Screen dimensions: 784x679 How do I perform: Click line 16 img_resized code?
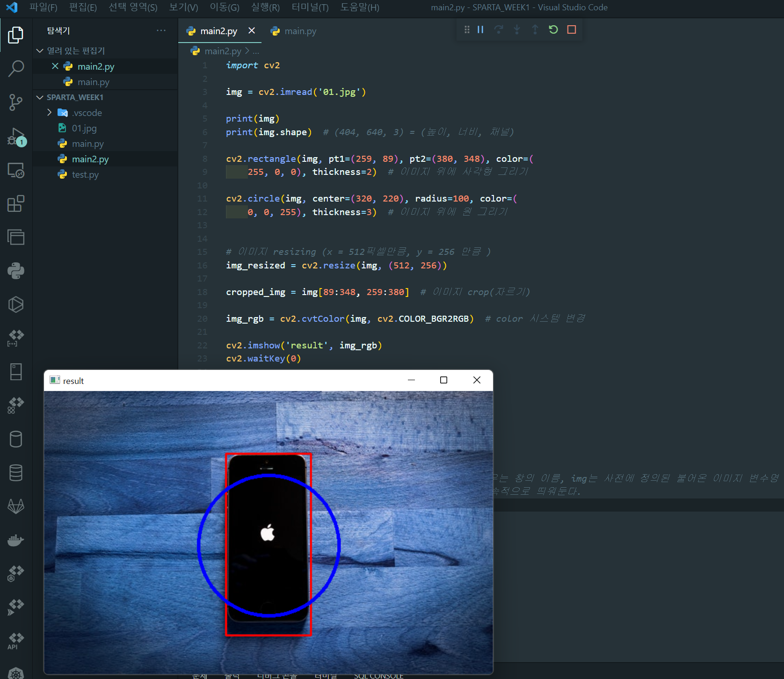pyautogui.click(x=336, y=265)
